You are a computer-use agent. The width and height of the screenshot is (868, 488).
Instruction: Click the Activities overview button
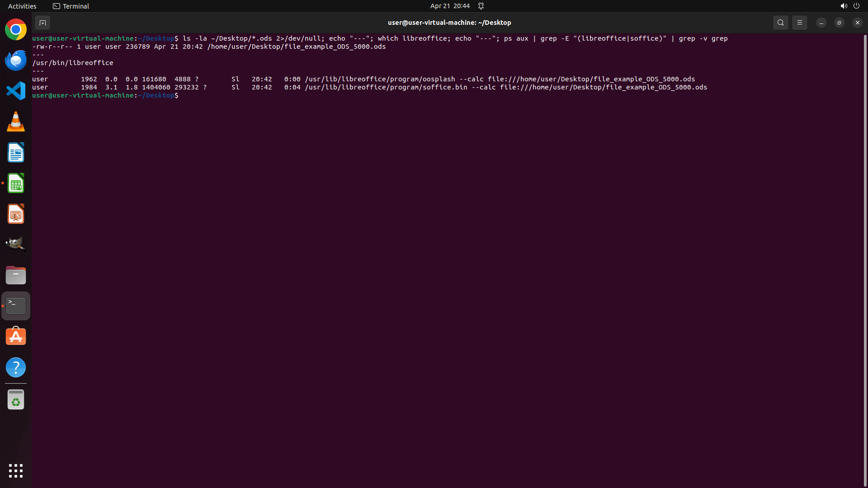[22, 6]
